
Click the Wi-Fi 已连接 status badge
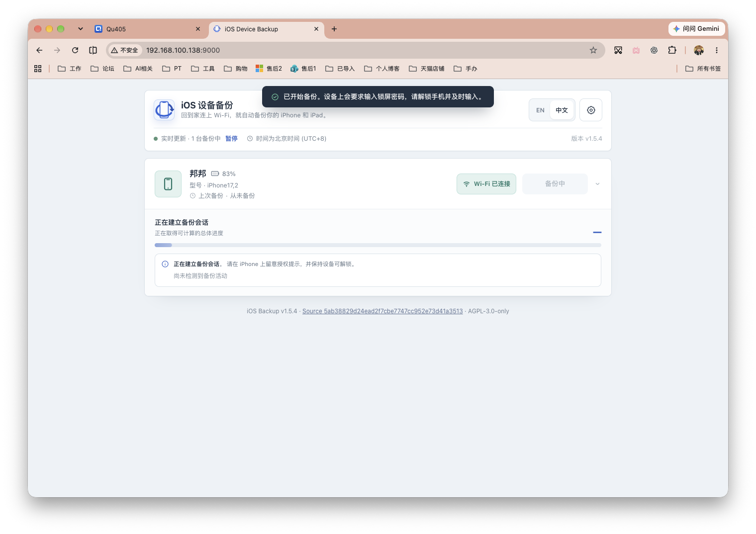[x=486, y=184]
